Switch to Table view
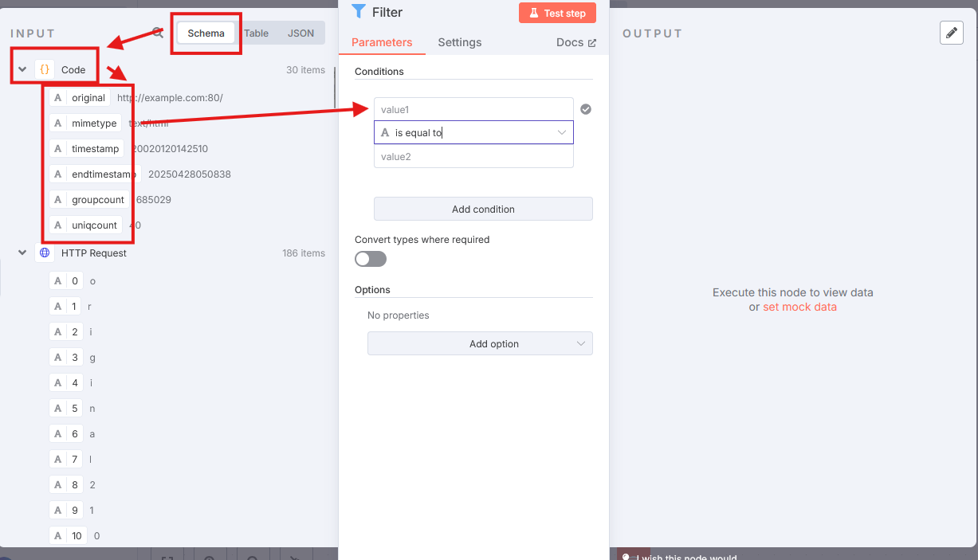The image size is (978, 560). point(257,33)
